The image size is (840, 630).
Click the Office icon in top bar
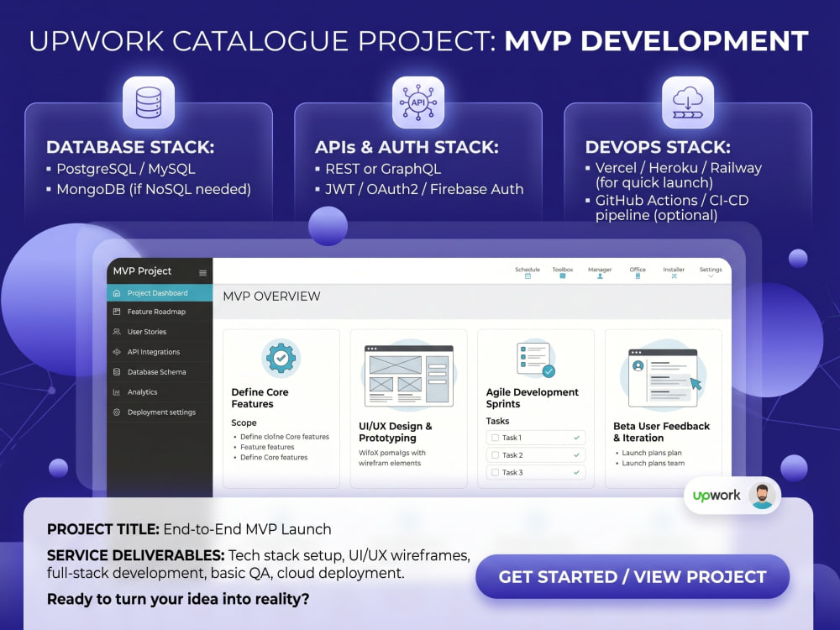[x=638, y=276]
